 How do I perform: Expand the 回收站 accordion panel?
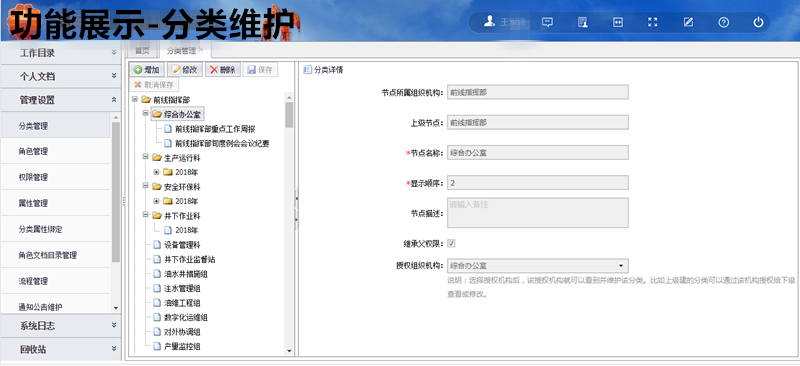61,350
